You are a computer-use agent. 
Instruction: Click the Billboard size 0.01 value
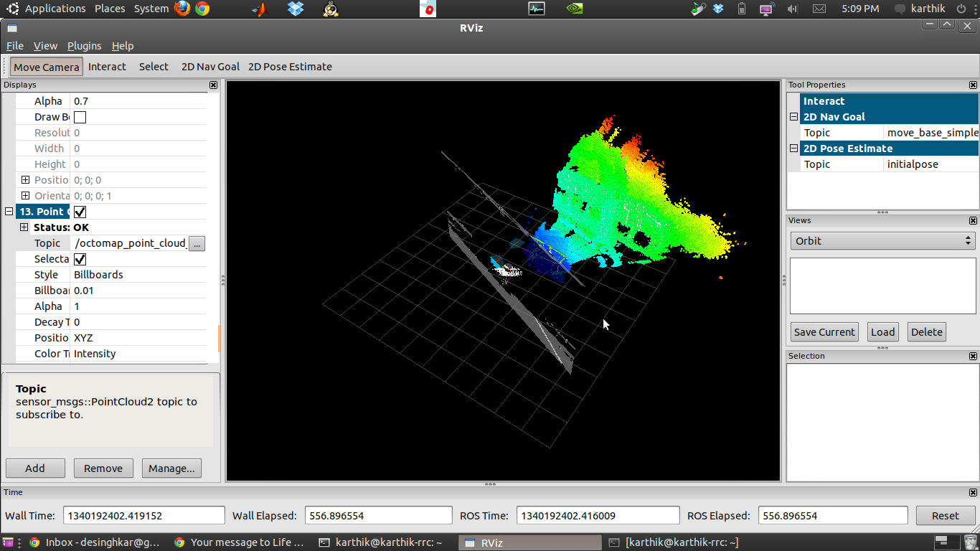(x=138, y=291)
